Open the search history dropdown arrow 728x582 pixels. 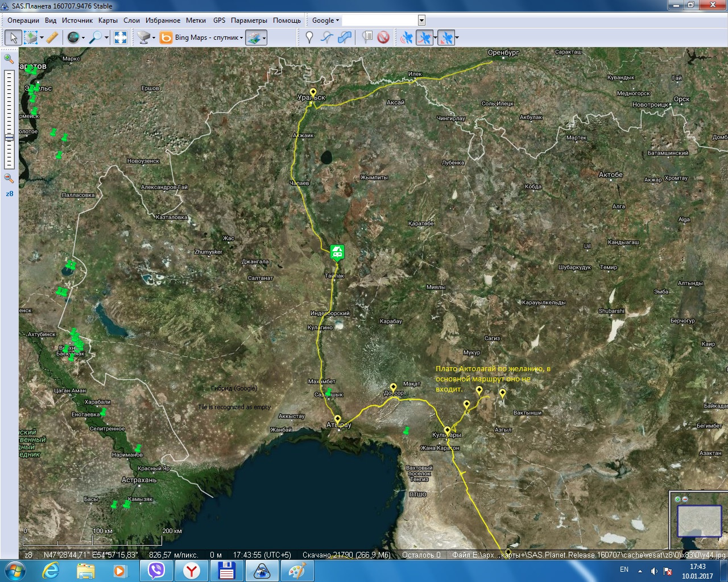tap(421, 20)
